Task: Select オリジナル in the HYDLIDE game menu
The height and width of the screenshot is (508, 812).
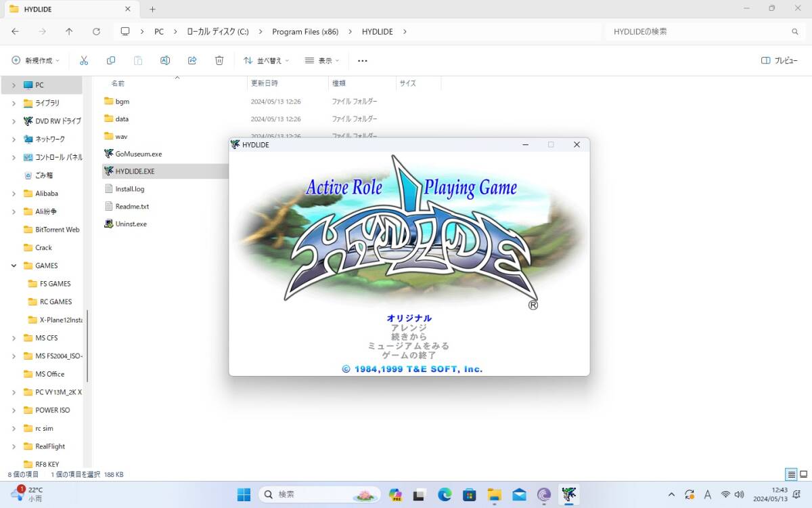Action: tap(409, 318)
